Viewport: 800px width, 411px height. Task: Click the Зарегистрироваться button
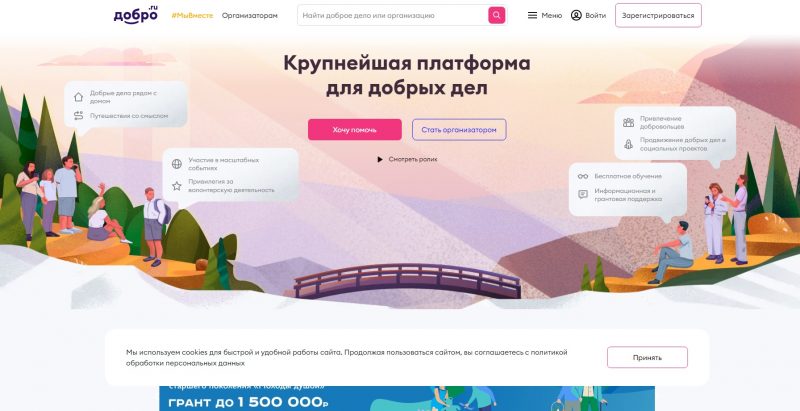658,15
